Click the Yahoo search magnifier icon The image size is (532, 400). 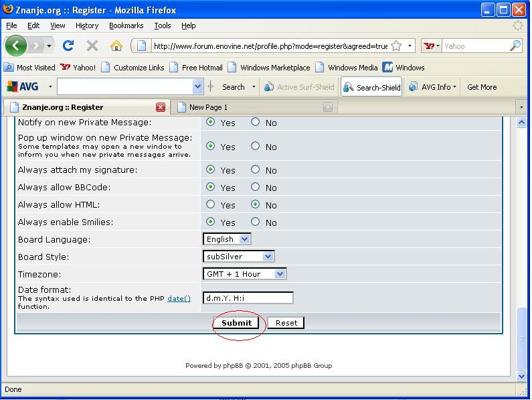click(x=515, y=46)
